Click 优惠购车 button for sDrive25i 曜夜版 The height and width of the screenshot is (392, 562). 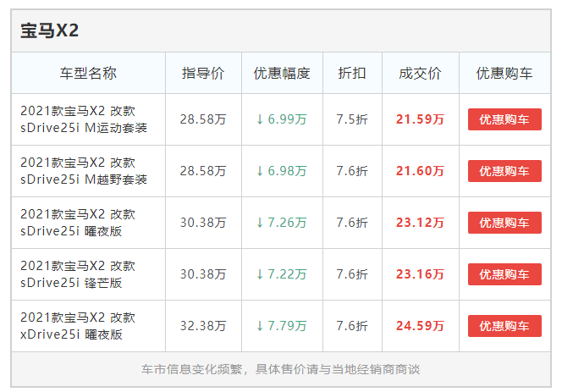pyautogui.click(x=504, y=223)
